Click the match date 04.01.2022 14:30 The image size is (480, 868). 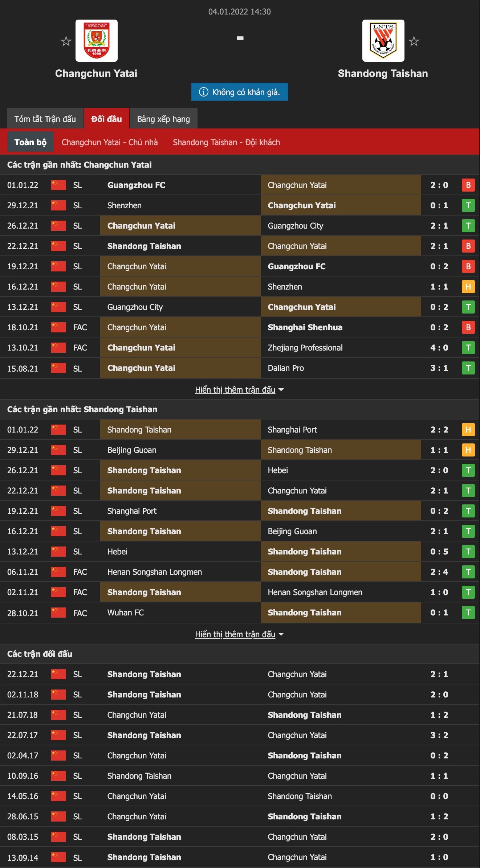240,12
